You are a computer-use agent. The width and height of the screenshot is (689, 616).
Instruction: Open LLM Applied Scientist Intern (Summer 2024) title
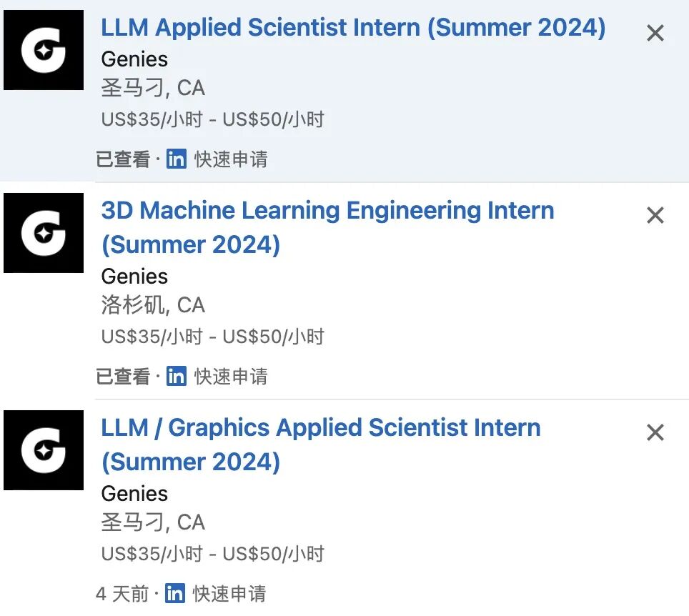click(353, 28)
